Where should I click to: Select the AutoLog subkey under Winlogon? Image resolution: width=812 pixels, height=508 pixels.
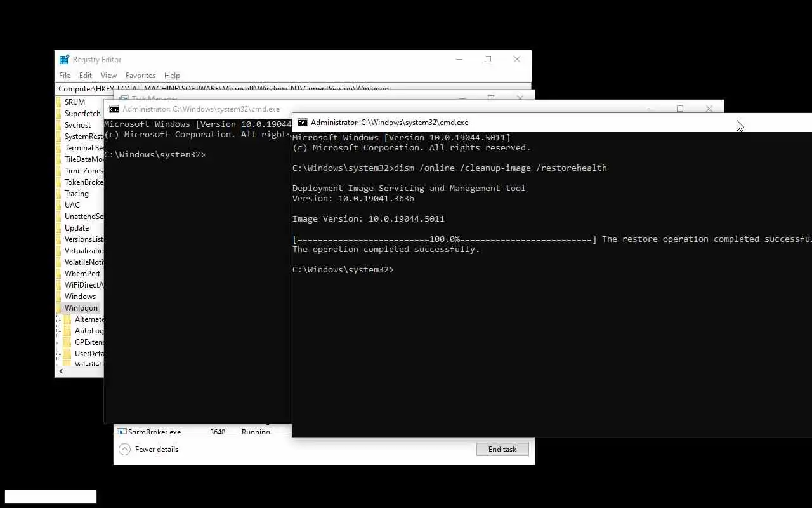click(89, 331)
